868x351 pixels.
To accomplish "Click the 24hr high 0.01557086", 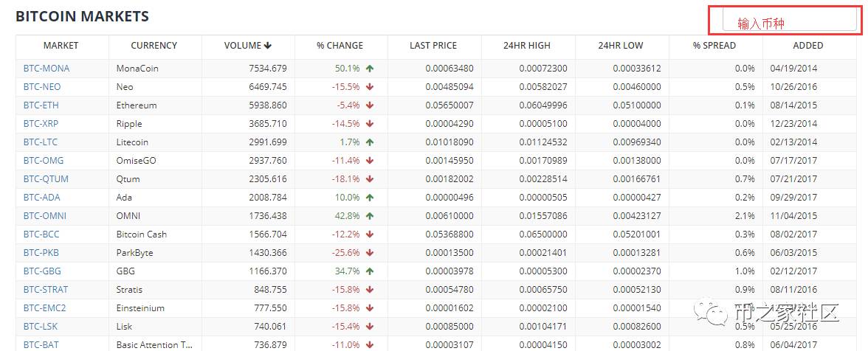I will coord(543,215).
